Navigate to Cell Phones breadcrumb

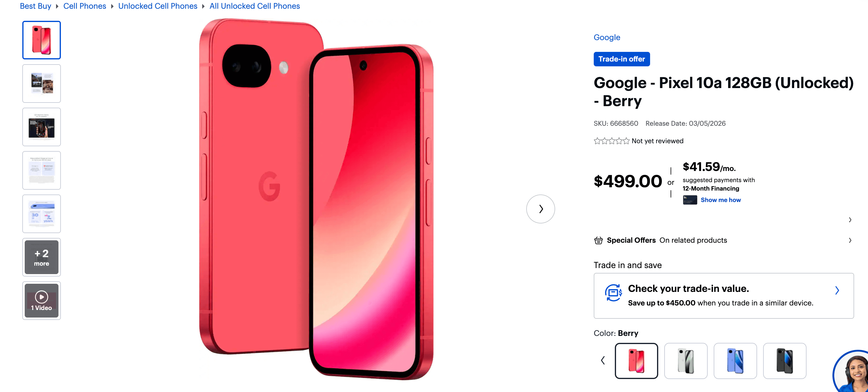pos(85,6)
